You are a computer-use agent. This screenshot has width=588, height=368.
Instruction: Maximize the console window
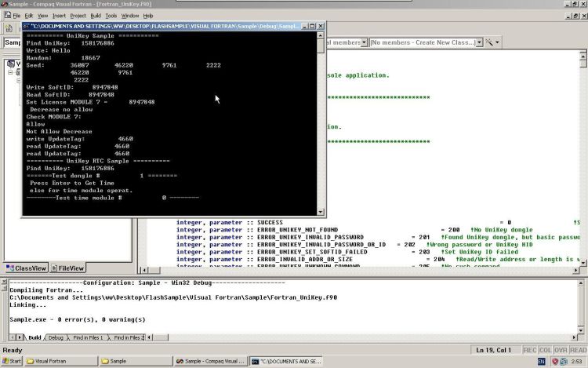point(312,26)
